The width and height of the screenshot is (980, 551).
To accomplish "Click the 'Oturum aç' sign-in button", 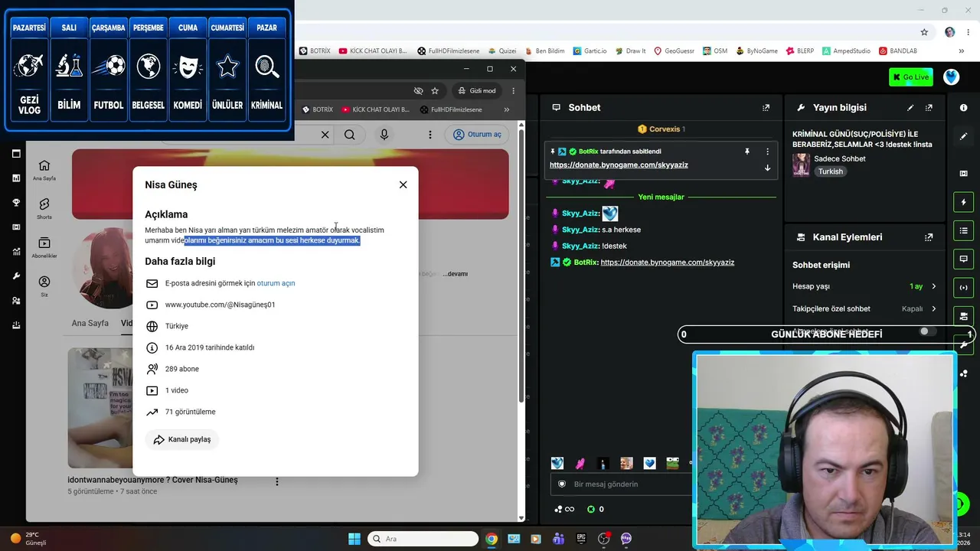I will pyautogui.click(x=477, y=135).
